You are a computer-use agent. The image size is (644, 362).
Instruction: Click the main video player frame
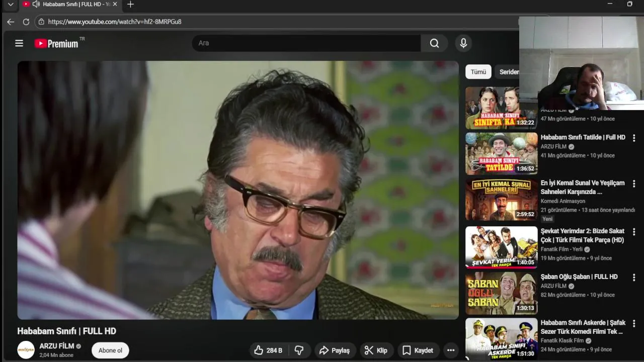pos(238,190)
